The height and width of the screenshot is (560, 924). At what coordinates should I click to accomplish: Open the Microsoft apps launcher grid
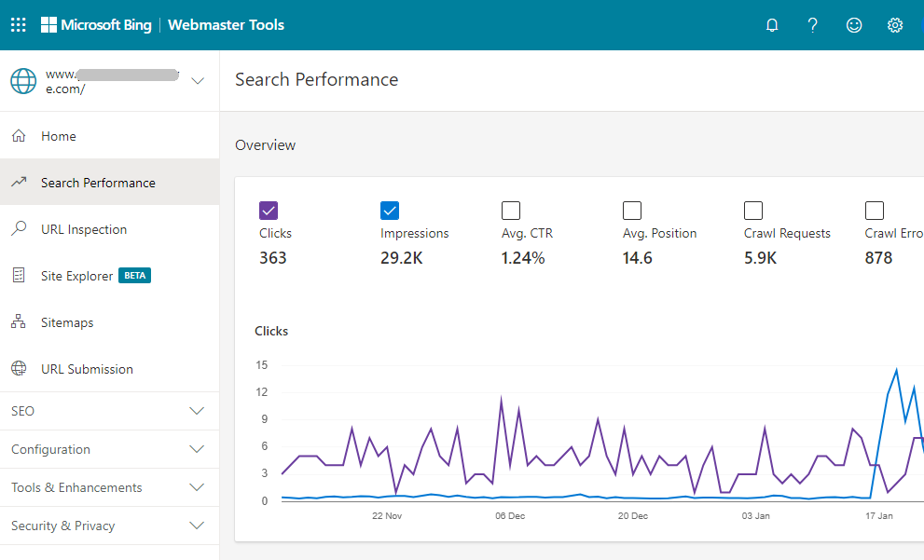[18, 24]
